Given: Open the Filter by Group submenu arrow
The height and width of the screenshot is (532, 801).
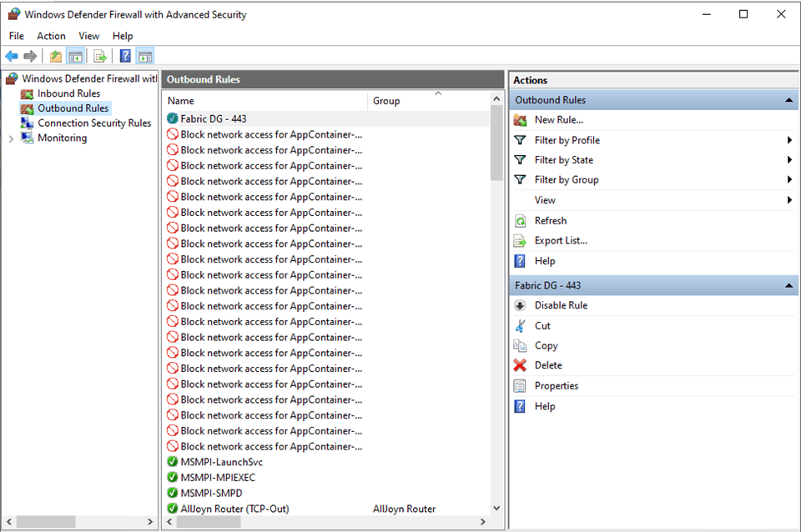Looking at the screenshot, I should tap(789, 180).
